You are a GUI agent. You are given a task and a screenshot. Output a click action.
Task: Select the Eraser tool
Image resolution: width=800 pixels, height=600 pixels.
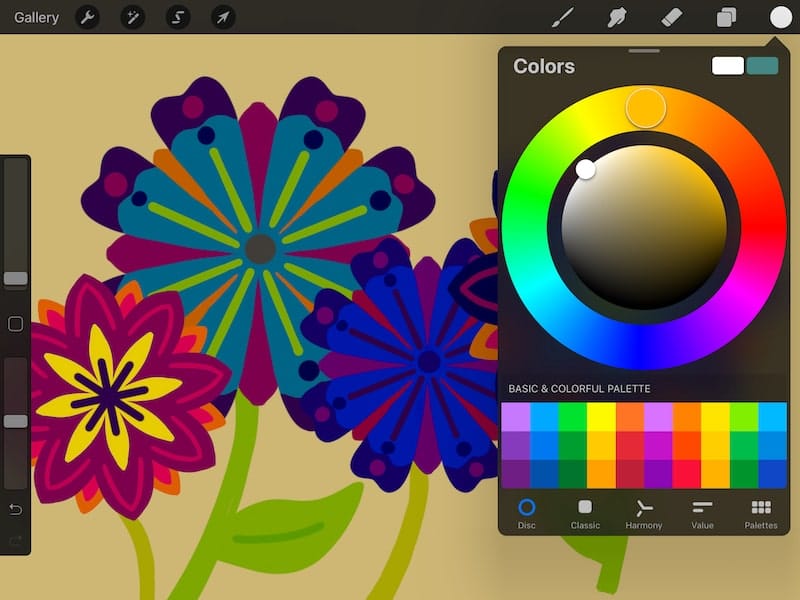(x=671, y=17)
